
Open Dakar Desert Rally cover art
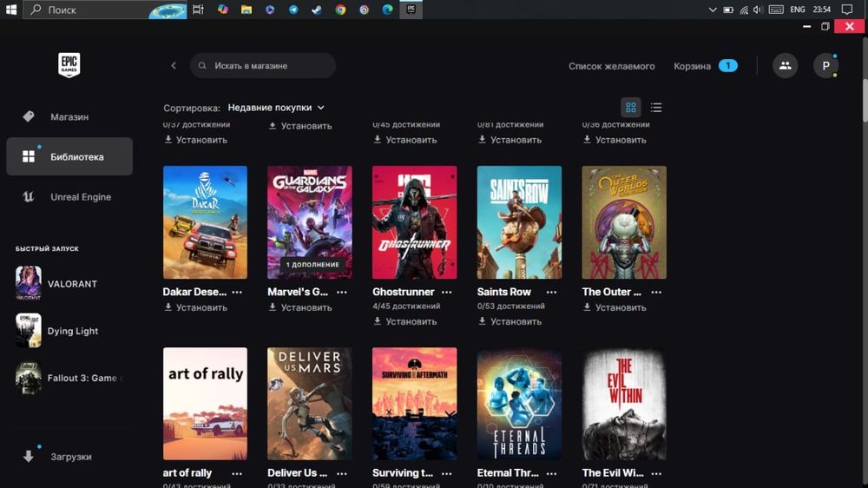point(205,222)
